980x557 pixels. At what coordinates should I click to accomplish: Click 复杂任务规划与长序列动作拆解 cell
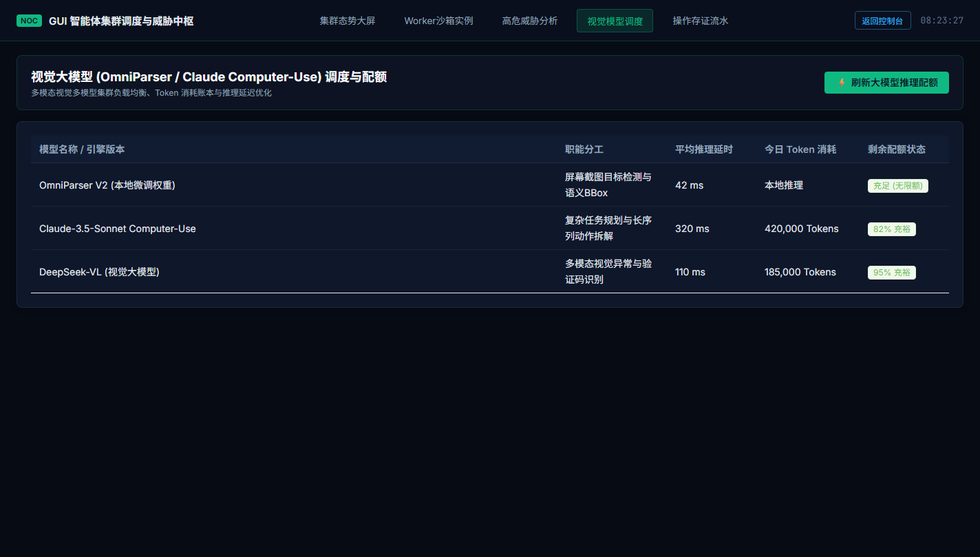[608, 229]
